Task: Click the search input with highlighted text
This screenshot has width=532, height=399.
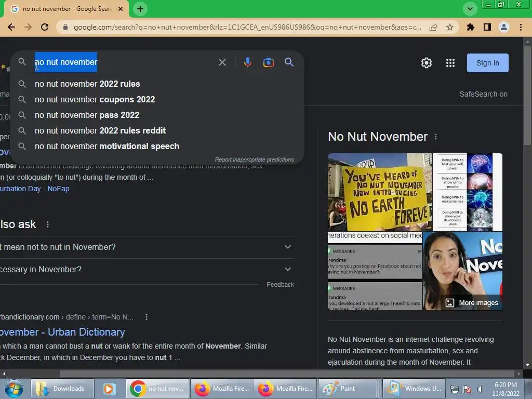Action: 124,62
